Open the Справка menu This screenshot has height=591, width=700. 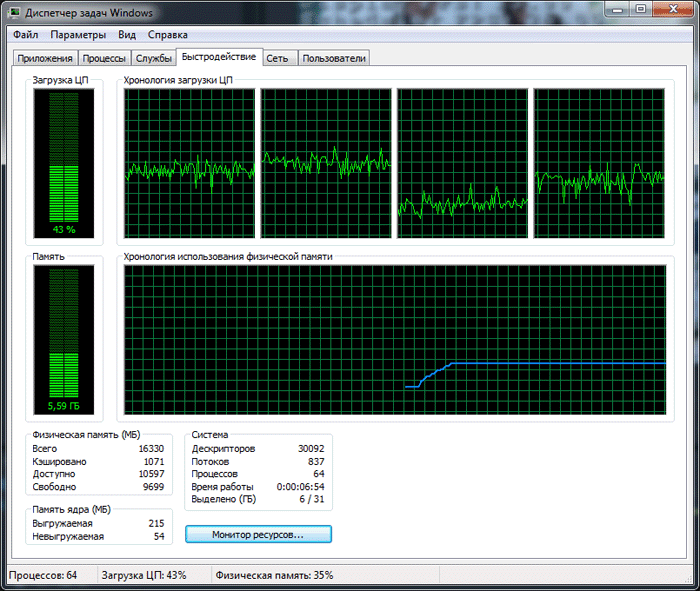[x=167, y=35]
